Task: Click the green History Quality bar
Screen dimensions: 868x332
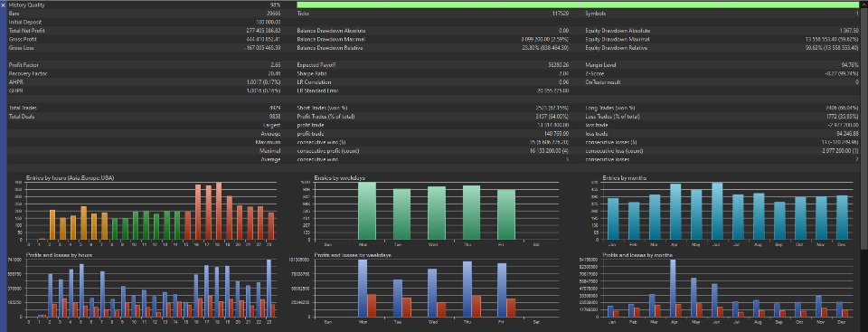Action: click(x=578, y=5)
